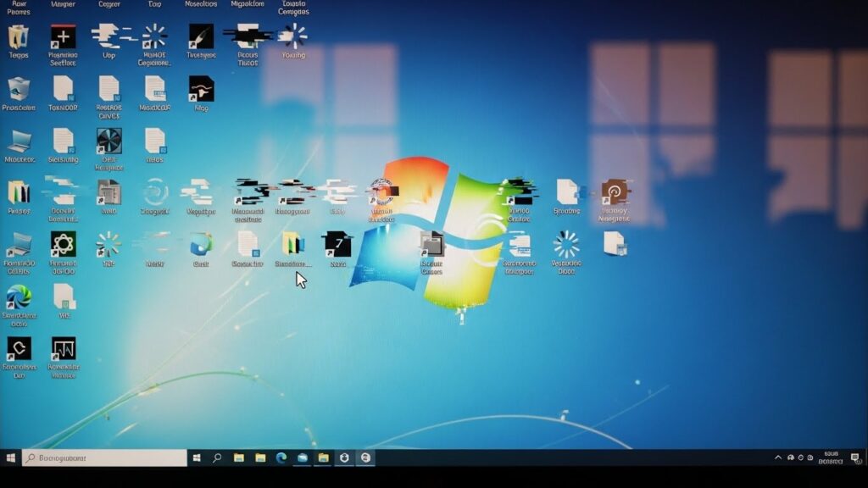The image size is (868, 488).
Task: Open folder with colored binders icon
Action: [19, 192]
